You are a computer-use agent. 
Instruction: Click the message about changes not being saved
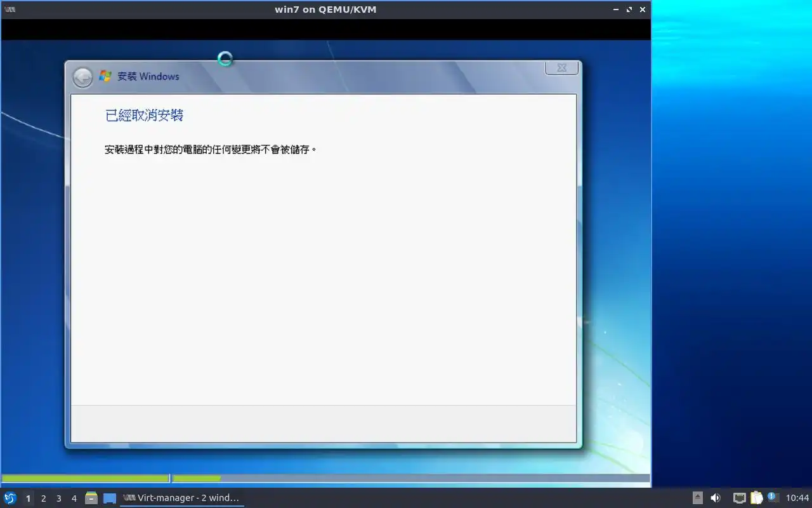pyautogui.click(x=211, y=150)
